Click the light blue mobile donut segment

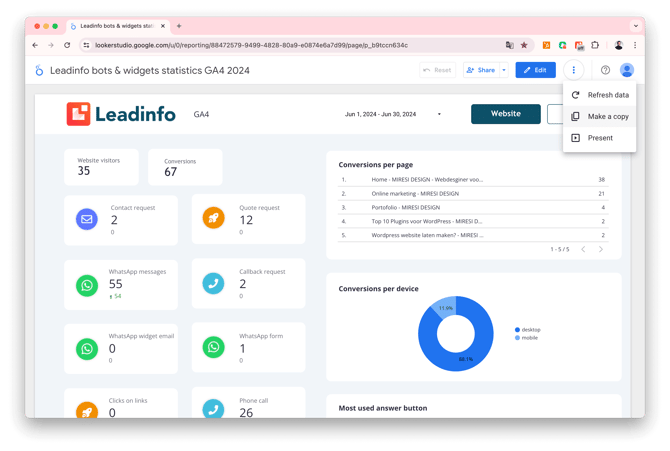click(x=444, y=307)
